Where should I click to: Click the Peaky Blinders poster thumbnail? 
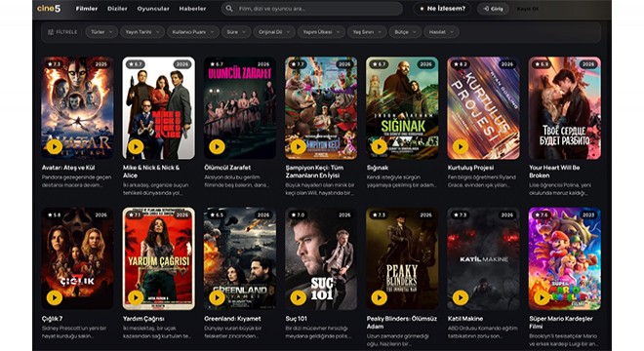(x=402, y=258)
